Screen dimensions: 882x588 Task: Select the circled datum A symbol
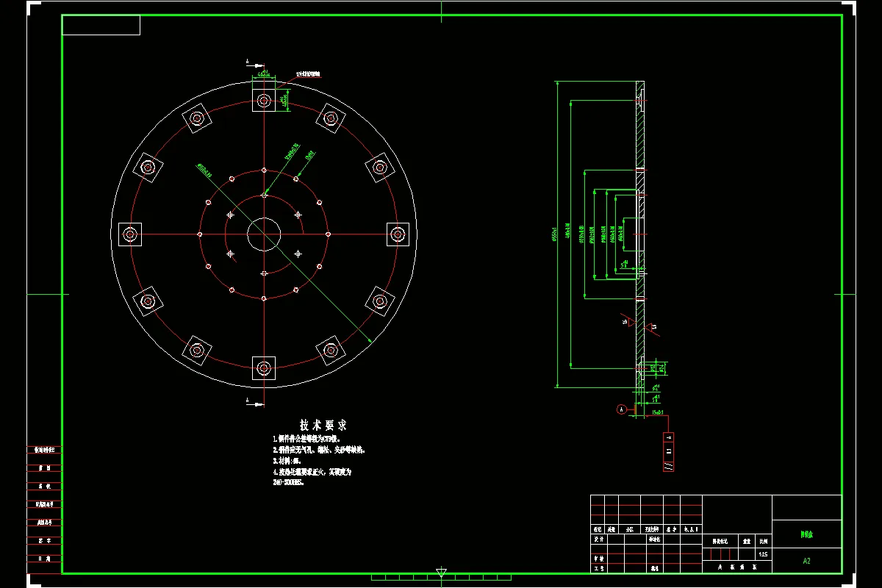(622, 409)
